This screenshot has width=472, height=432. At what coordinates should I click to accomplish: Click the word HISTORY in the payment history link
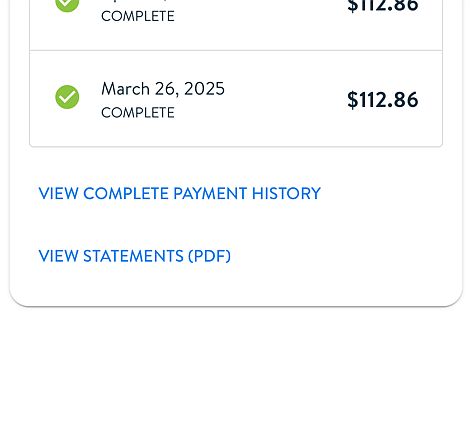(x=286, y=193)
